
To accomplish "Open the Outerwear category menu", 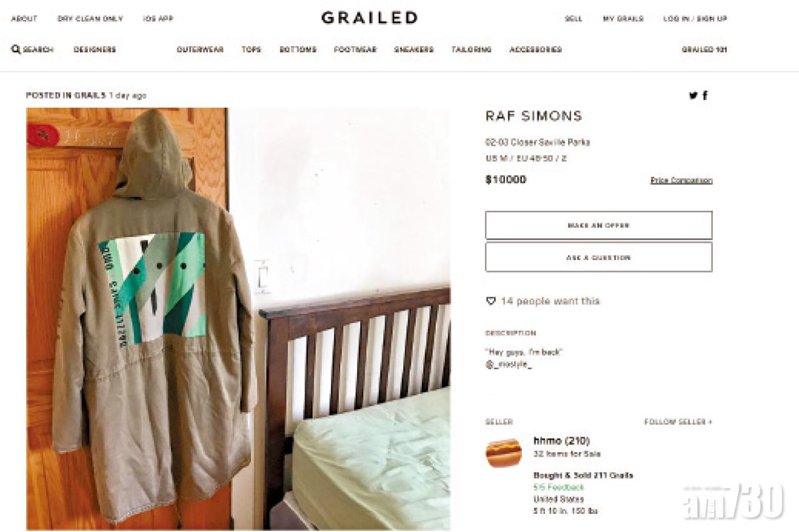I will point(200,49).
